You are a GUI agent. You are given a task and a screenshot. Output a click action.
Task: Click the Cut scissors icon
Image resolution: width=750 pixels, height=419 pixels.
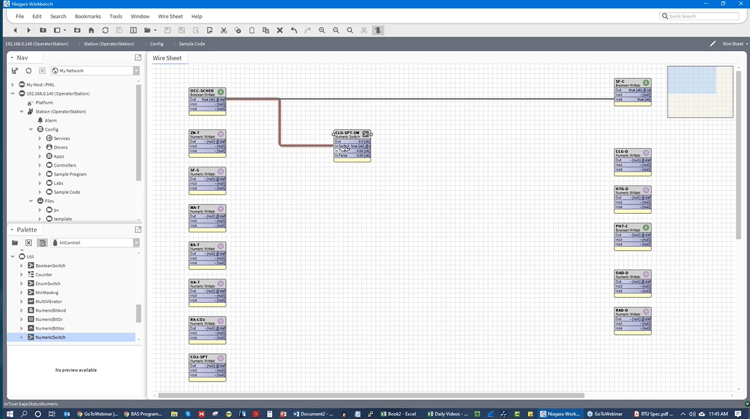223,30
